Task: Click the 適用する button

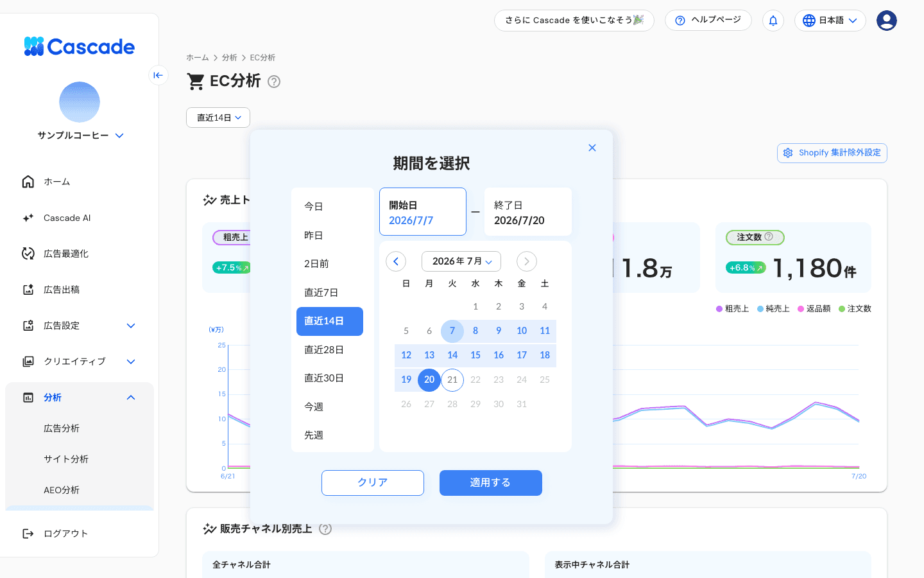Action: tap(491, 483)
